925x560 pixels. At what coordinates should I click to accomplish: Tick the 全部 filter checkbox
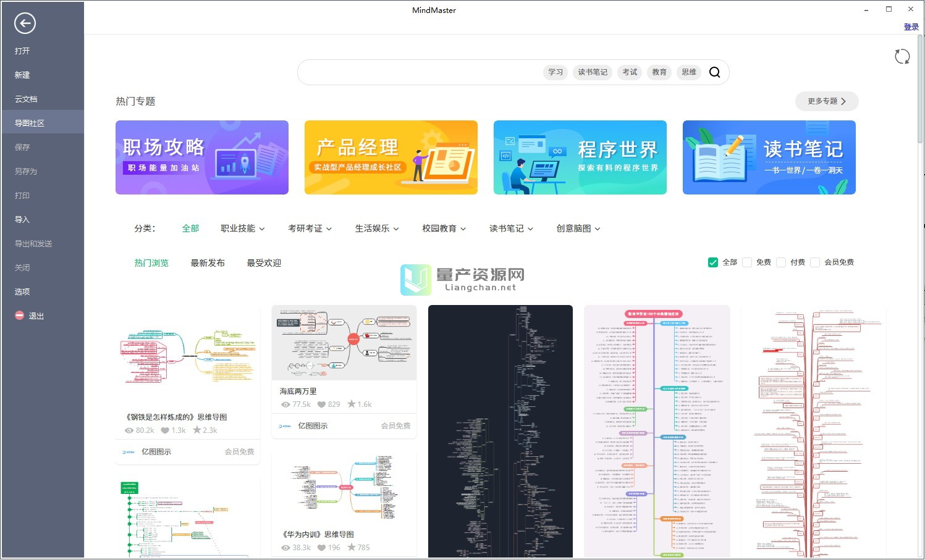712,262
